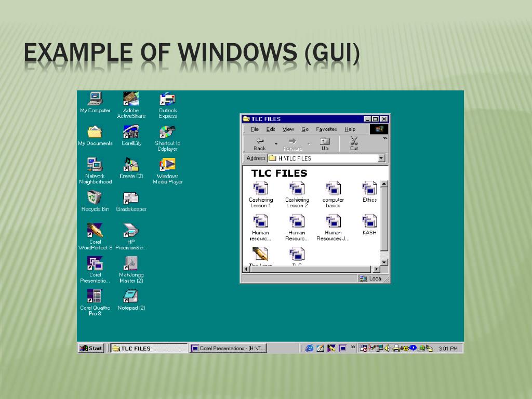Screen dimensions: 532x399
Task: Click the vertical scrollbar up arrow
Action: [384, 184]
